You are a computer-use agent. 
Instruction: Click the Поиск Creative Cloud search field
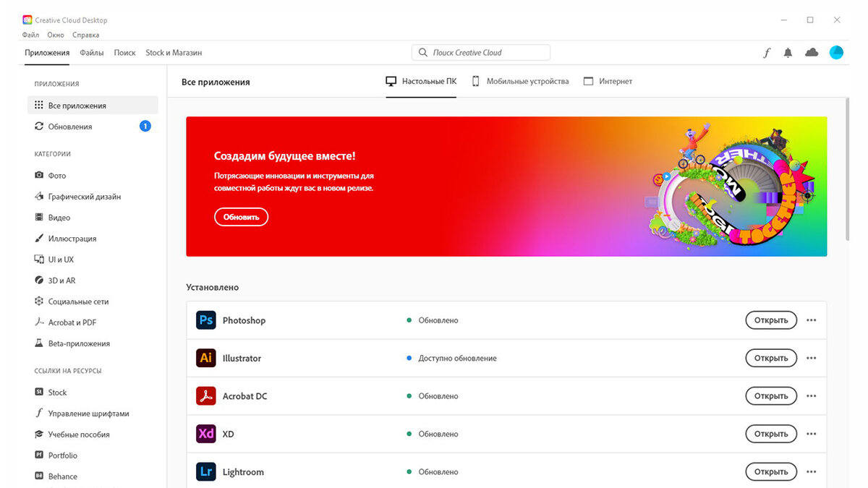[x=481, y=53]
